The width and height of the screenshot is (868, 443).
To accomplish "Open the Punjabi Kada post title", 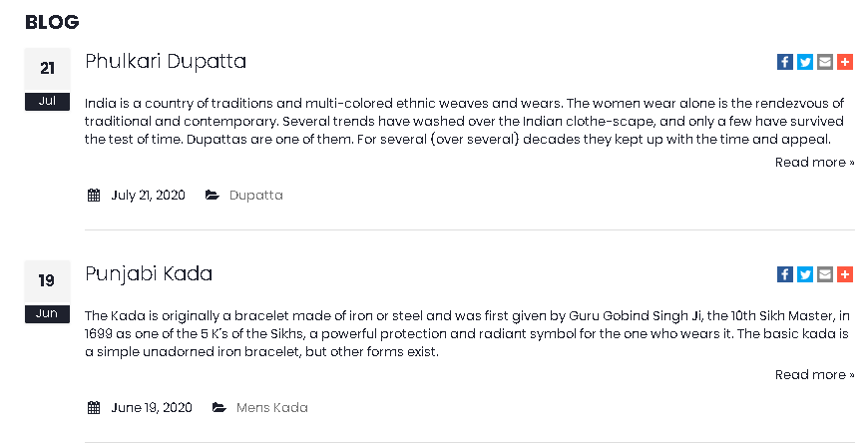I will pyautogui.click(x=149, y=274).
